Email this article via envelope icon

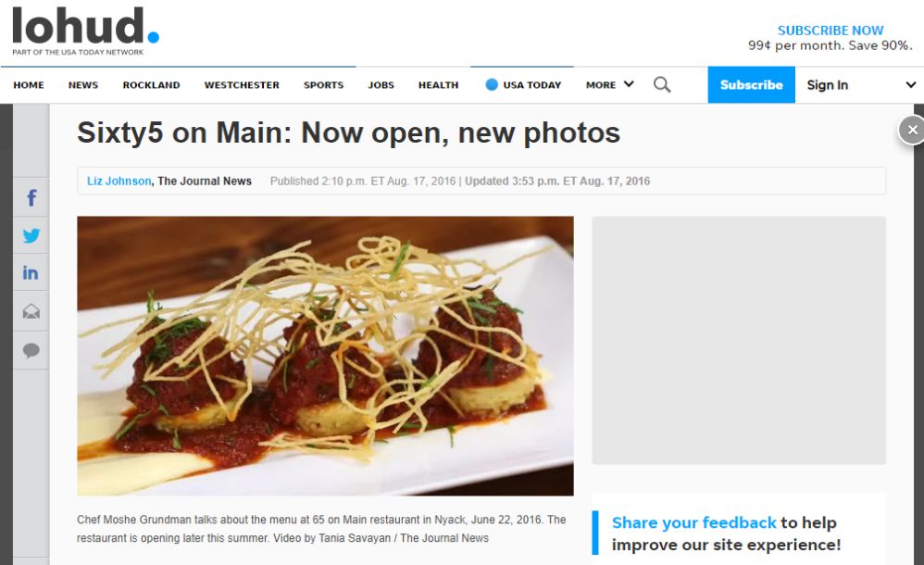[31, 311]
